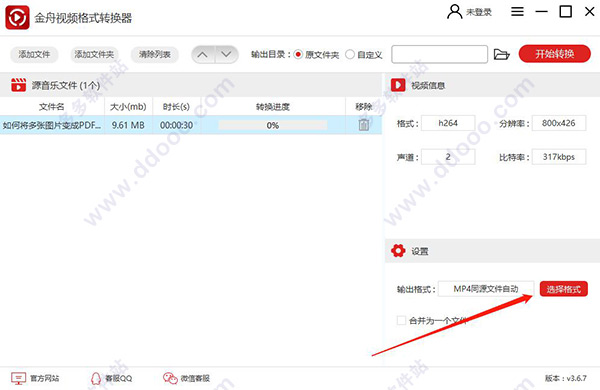Click the 视频信息 play icon
This screenshot has height=390, width=600.
point(398,85)
